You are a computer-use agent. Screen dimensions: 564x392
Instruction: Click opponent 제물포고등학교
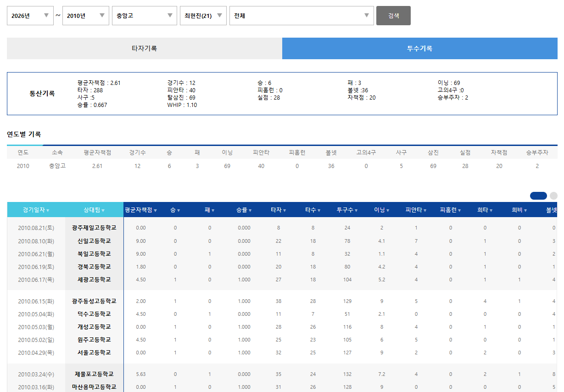pyautogui.click(x=94, y=374)
